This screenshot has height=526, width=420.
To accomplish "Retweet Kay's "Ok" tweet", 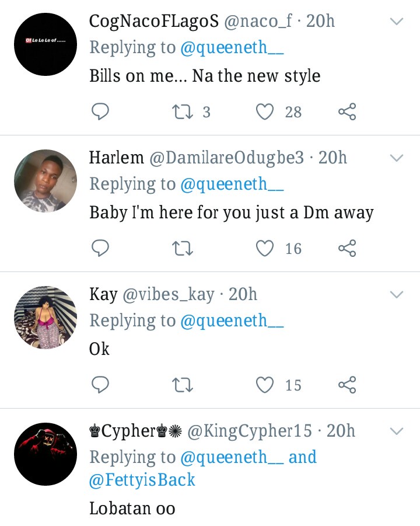I will pyautogui.click(x=184, y=385).
